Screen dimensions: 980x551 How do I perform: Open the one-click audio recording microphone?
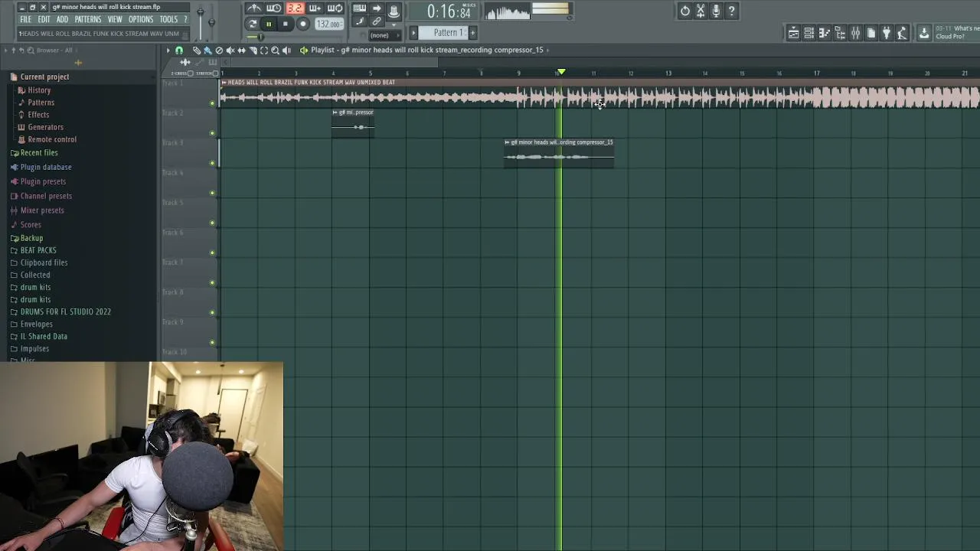click(x=716, y=11)
